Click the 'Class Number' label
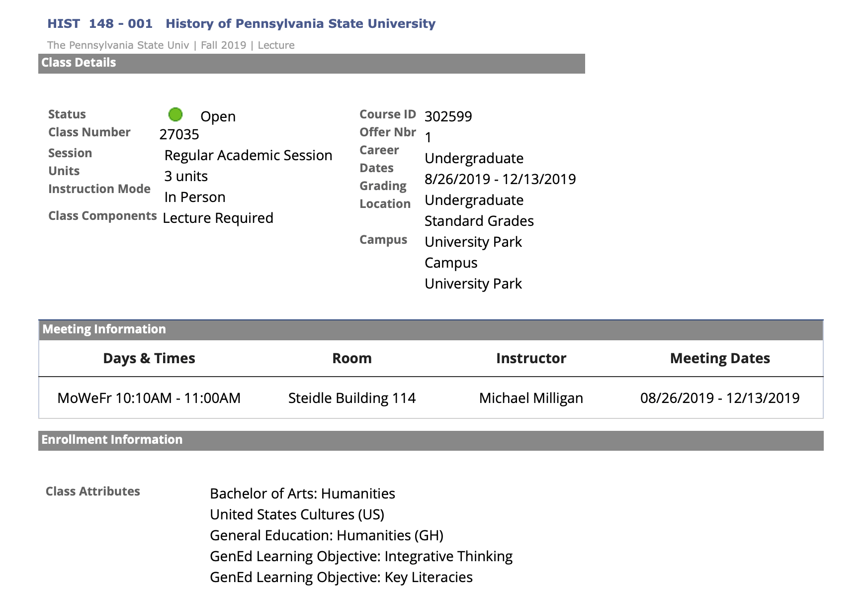The image size is (868, 598). click(89, 132)
